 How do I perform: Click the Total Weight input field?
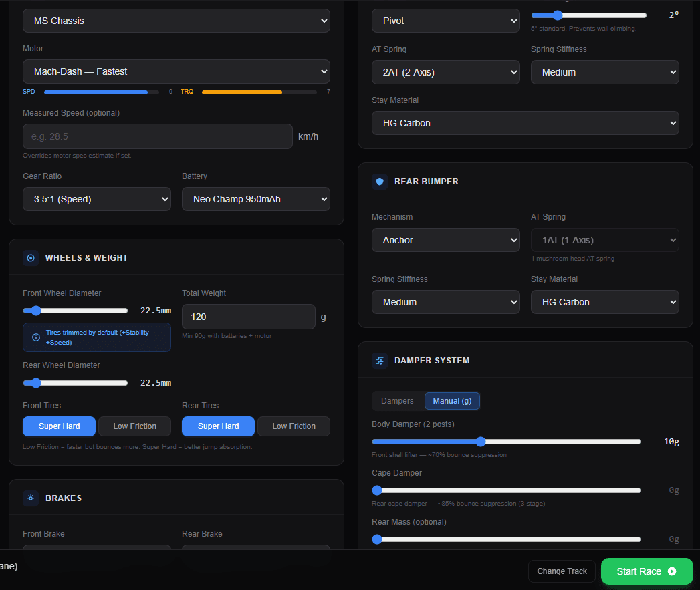[x=248, y=316]
